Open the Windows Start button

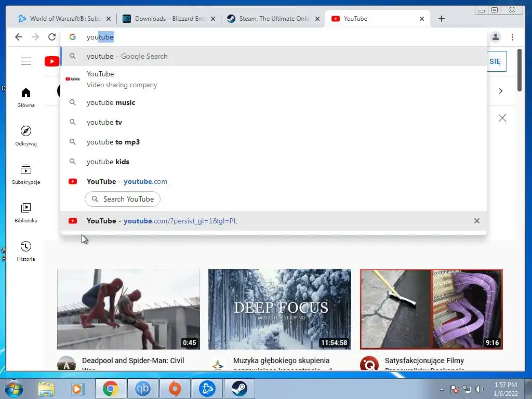(14, 389)
